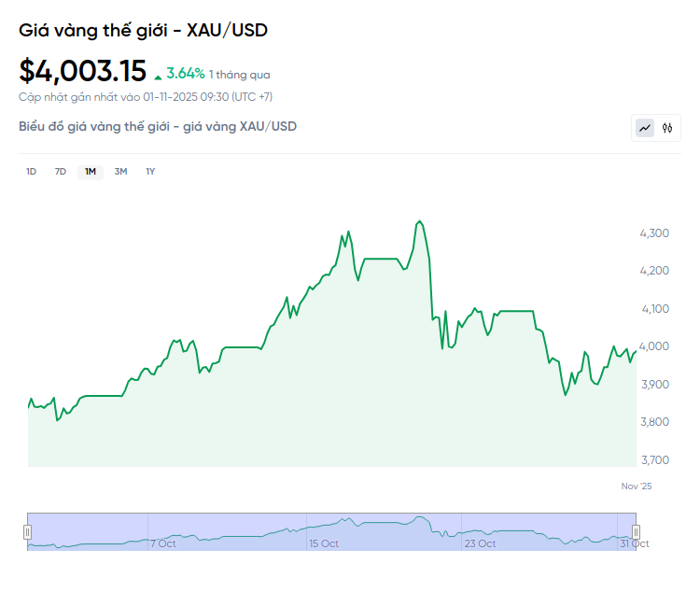Click 23 Oct in the range navigator
Image resolution: width=700 pixels, height=592 pixels.
click(x=480, y=543)
